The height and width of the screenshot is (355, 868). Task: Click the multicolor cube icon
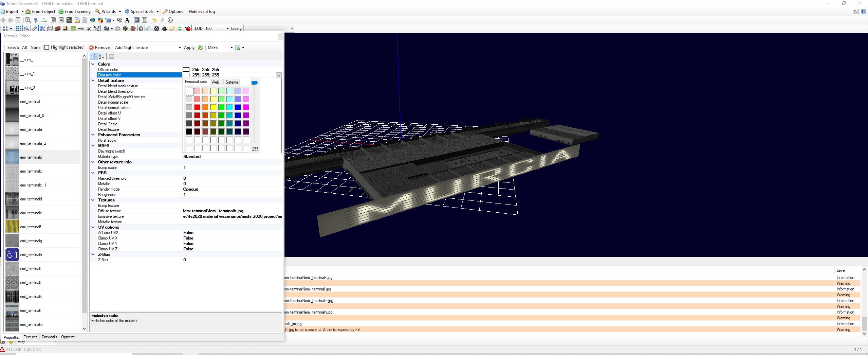click(125, 29)
